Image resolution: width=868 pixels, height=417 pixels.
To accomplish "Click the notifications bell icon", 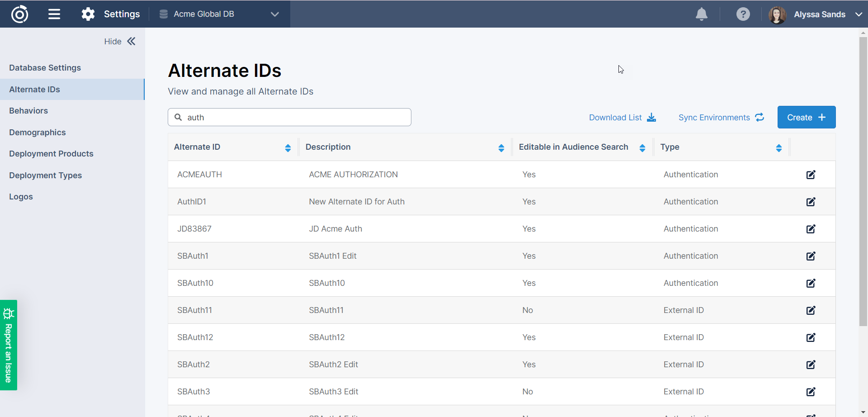I will tap(701, 14).
